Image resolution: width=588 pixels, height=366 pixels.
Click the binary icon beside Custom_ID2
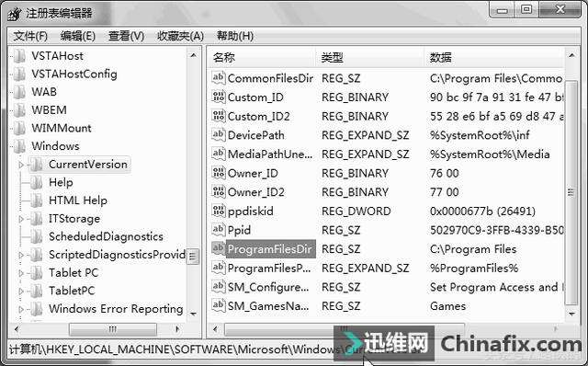point(219,116)
